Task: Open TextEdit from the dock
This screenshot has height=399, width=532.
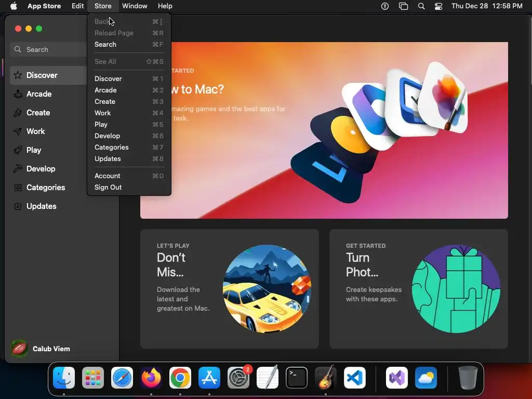Action: [268, 378]
